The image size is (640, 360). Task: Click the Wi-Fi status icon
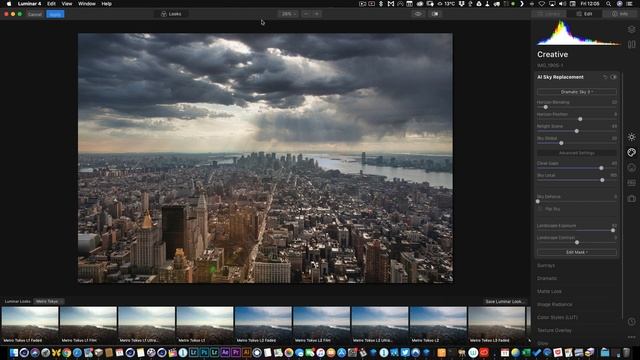542,4
